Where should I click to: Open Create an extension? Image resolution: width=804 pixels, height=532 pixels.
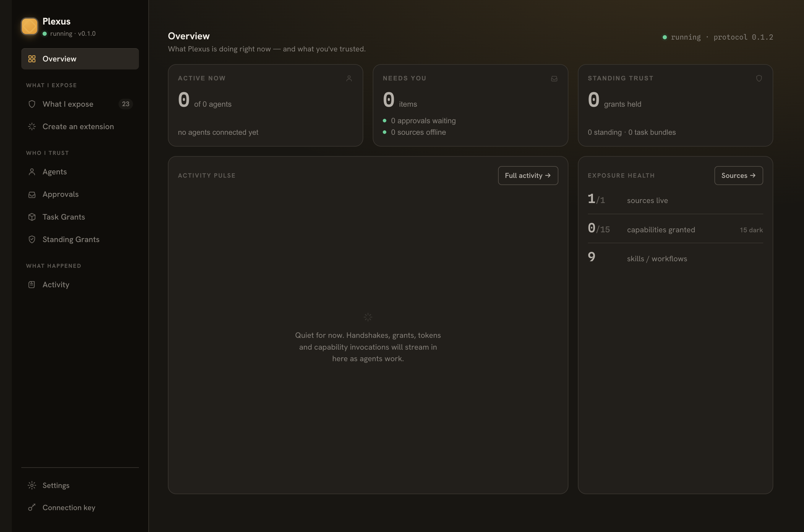click(x=80, y=126)
